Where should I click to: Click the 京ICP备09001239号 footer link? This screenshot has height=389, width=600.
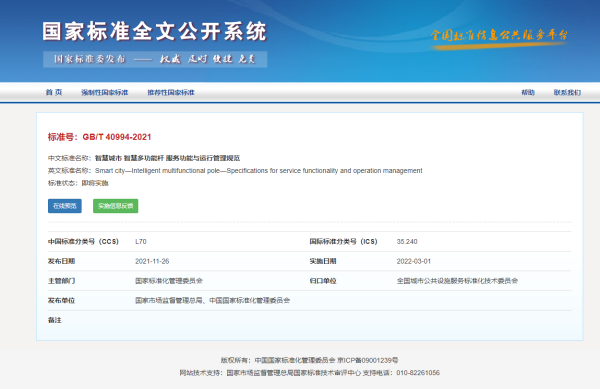click(x=367, y=360)
